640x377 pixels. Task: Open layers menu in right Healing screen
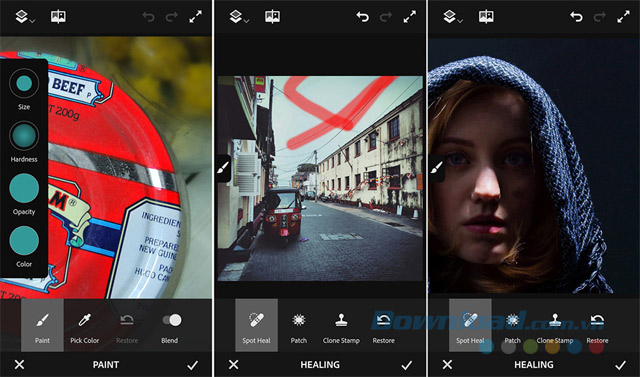pos(452,17)
